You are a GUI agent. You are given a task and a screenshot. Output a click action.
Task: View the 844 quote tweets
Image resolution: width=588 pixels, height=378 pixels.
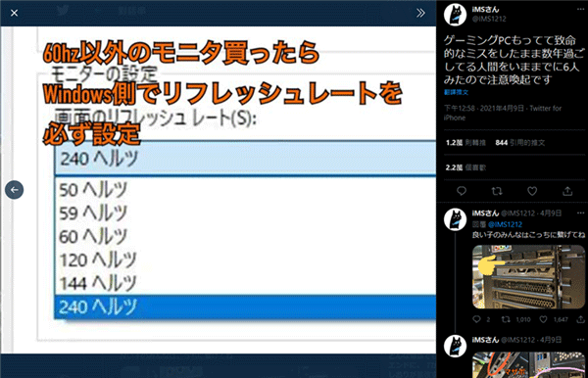tap(519, 143)
